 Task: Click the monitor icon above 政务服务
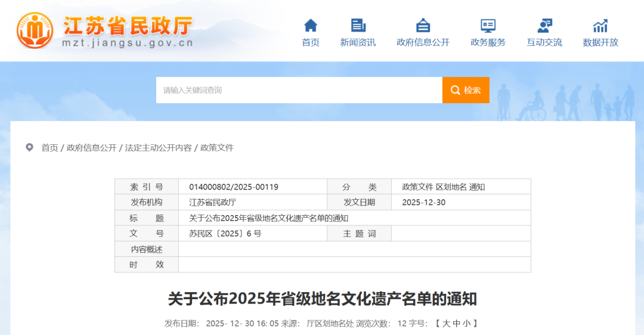click(488, 26)
